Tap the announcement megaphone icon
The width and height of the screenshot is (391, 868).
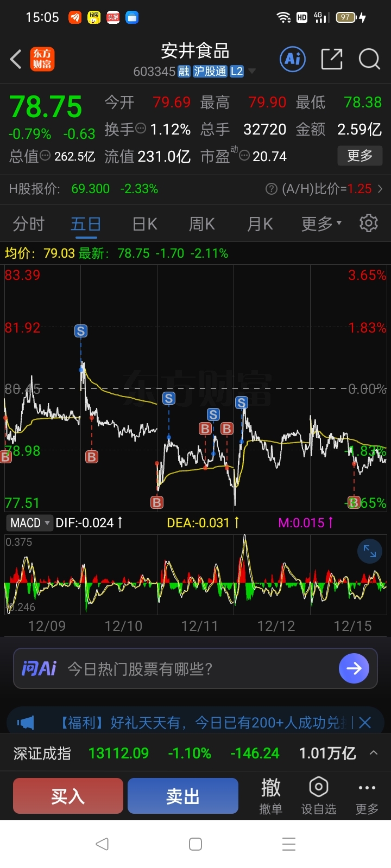(x=26, y=722)
